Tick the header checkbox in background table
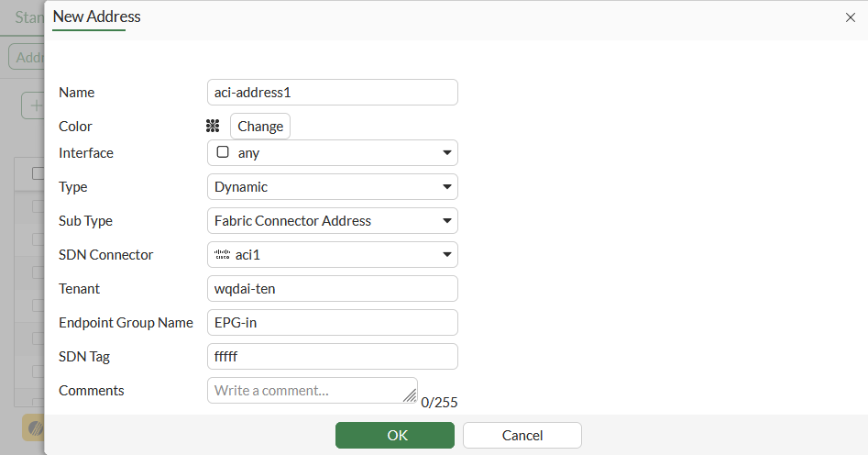The image size is (868, 455). [38, 173]
